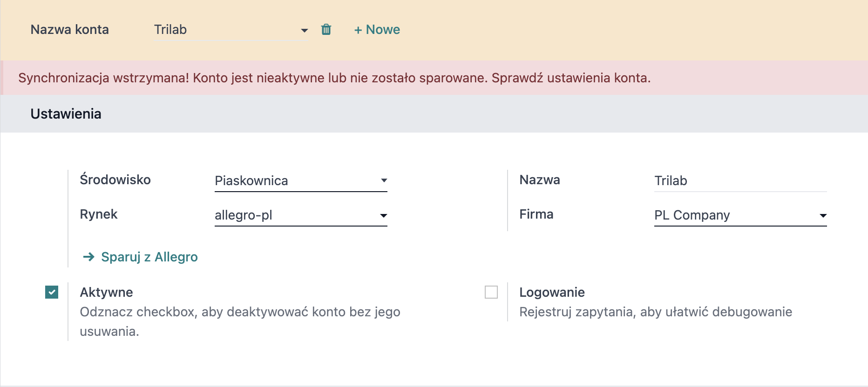Click the plus icon before Nowe
Viewport: 868px width, 387px height.
pyautogui.click(x=358, y=30)
